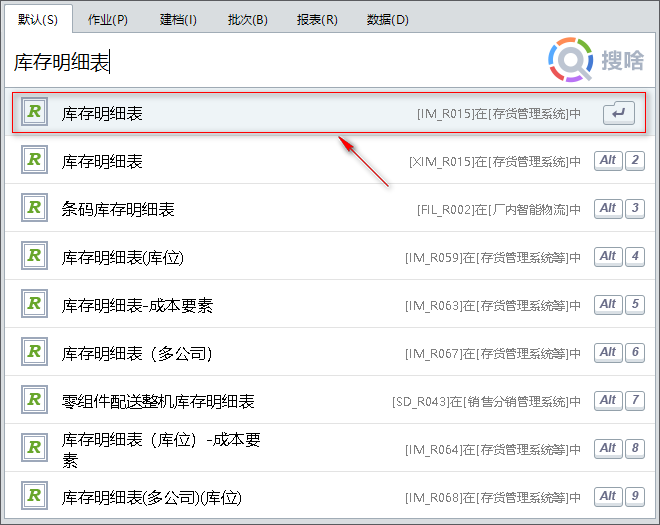Image resolution: width=660 pixels, height=525 pixels.
Task: Click the 搜啥 magnifier logo
Action: point(571,60)
